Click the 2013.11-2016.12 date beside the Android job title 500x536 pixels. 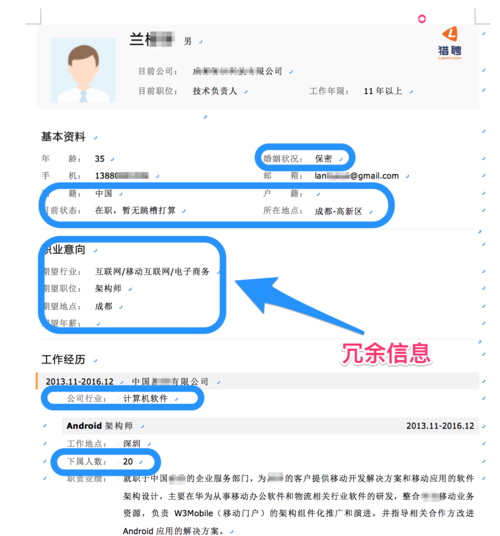[440, 426]
